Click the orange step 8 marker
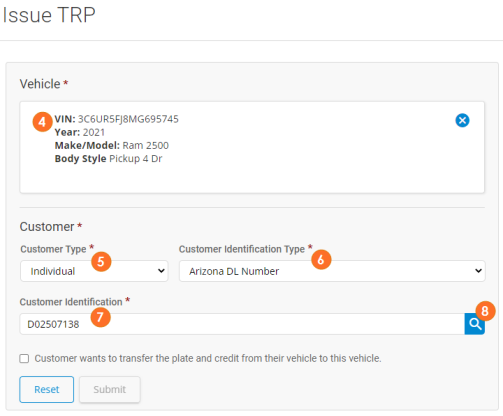 pyautogui.click(x=485, y=311)
